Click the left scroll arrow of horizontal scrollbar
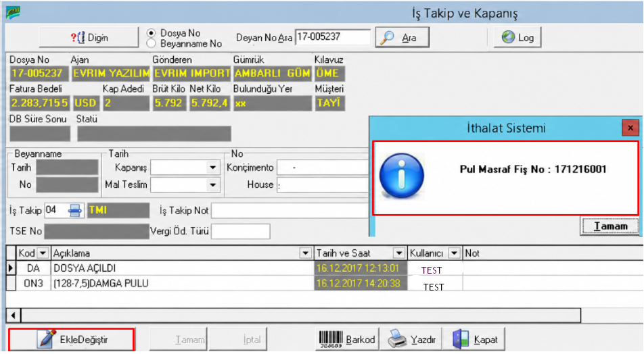The image size is (644, 354). point(14,315)
